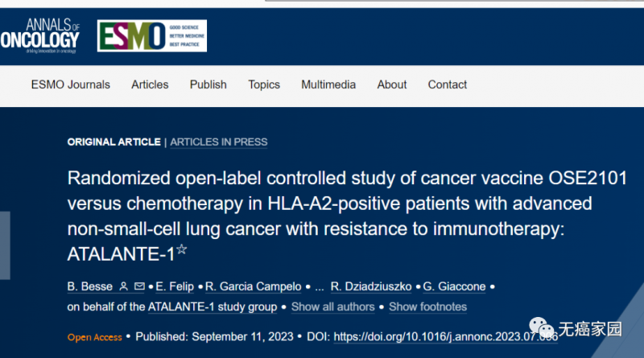Viewport: 644px width, 358px height.
Task: Click the Contact menu item
Action: click(448, 84)
